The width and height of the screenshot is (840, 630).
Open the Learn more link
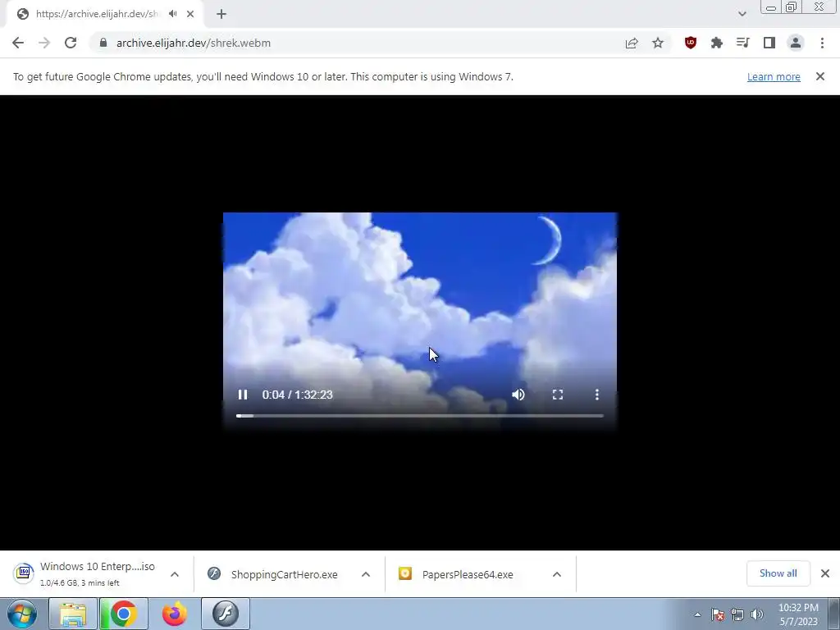[x=774, y=76]
